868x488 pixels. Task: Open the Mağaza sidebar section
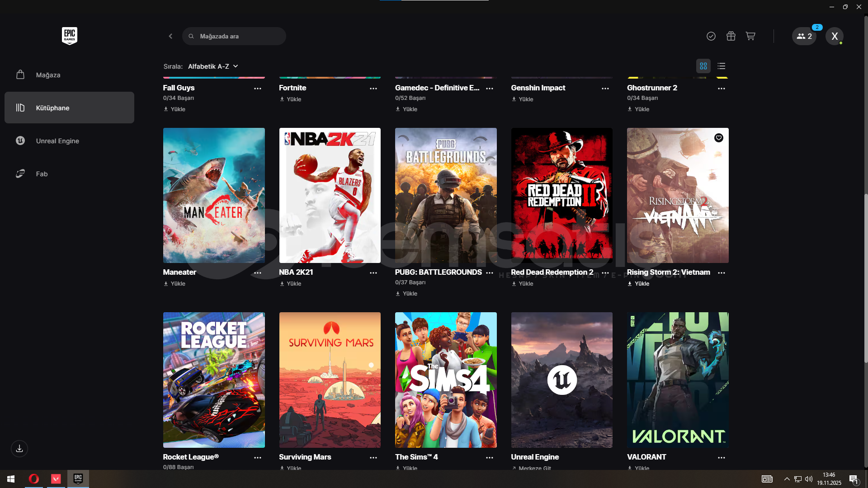[48, 75]
